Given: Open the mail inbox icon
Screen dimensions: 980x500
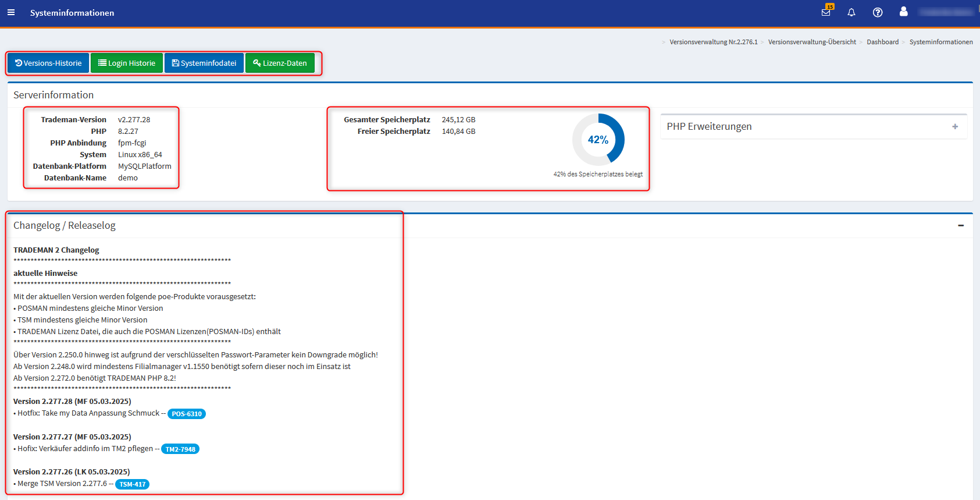Looking at the screenshot, I should tap(826, 12).
